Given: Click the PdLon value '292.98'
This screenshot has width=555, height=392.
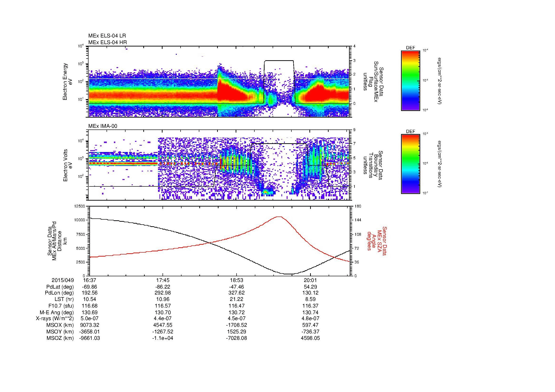Looking at the screenshot, I should (x=163, y=293).
